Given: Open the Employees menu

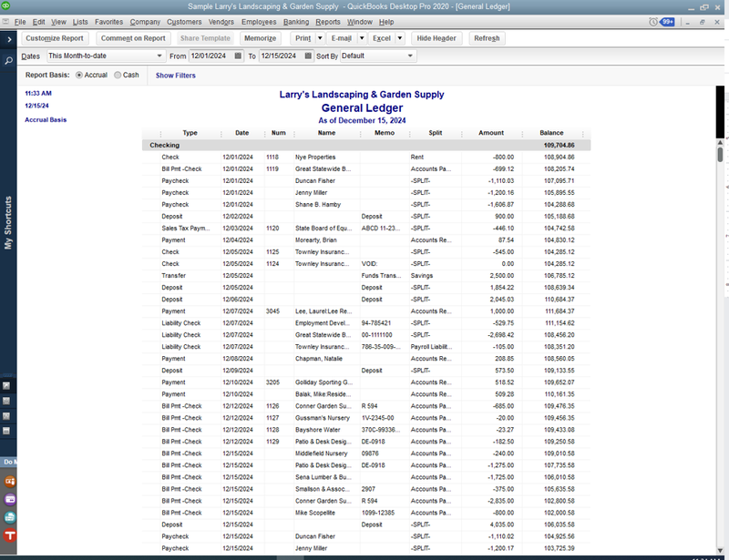Looking at the screenshot, I should point(259,22).
